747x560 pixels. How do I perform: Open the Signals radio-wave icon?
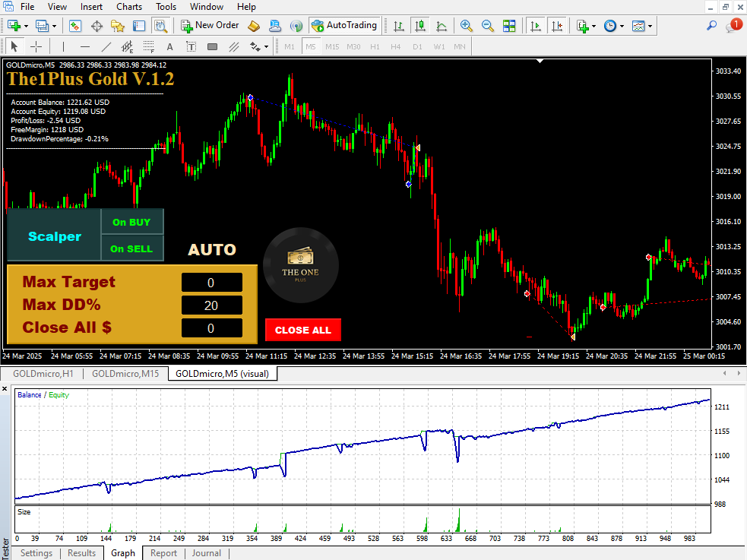click(296, 26)
